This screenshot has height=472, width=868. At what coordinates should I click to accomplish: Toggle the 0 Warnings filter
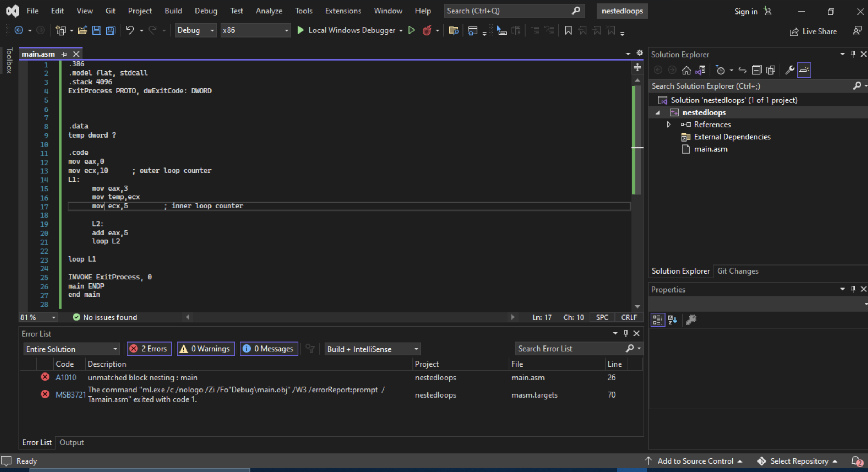pyautogui.click(x=205, y=349)
